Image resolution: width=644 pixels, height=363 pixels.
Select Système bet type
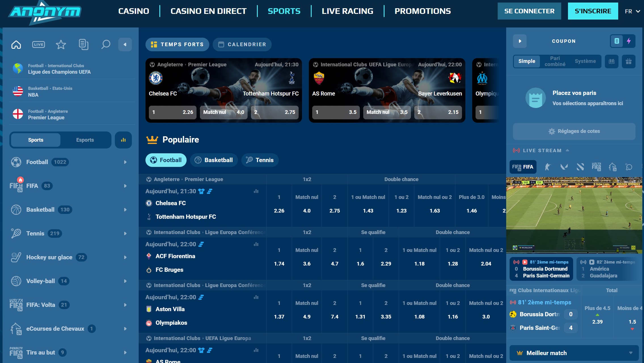click(x=585, y=61)
